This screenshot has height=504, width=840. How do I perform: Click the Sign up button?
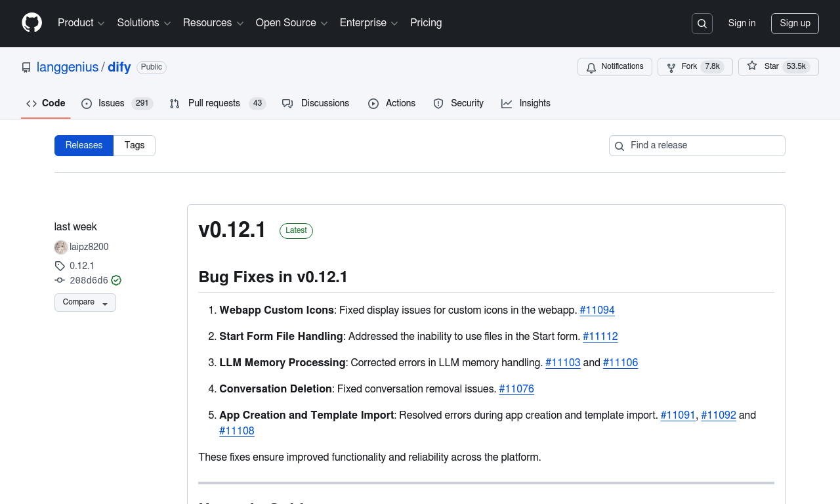(x=795, y=24)
